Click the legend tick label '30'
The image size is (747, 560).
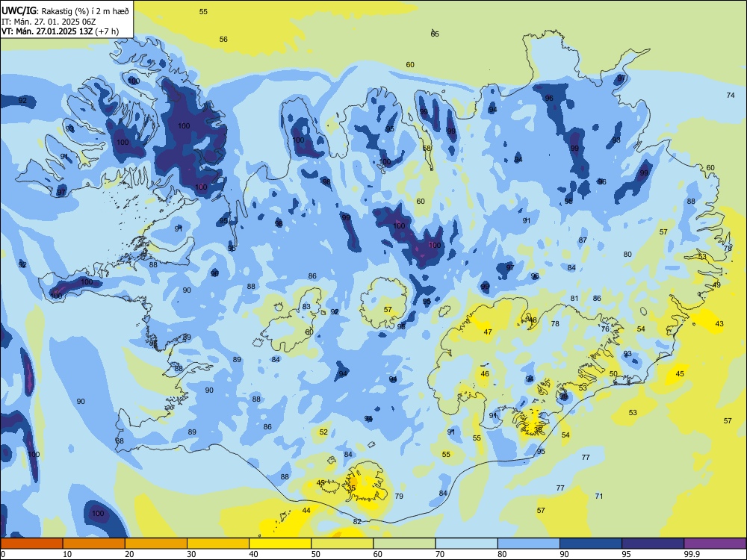click(191, 554)
